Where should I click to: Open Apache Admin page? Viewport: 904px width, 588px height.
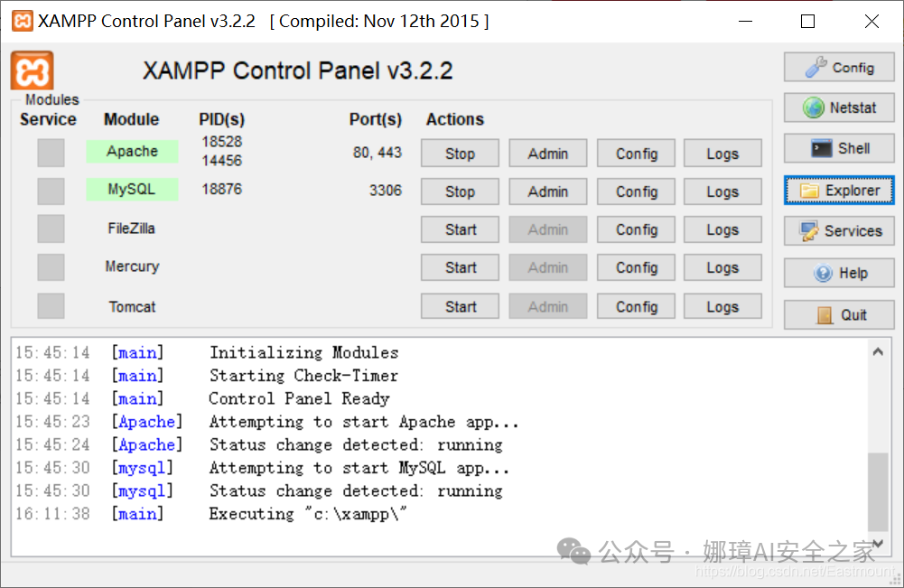547,154
